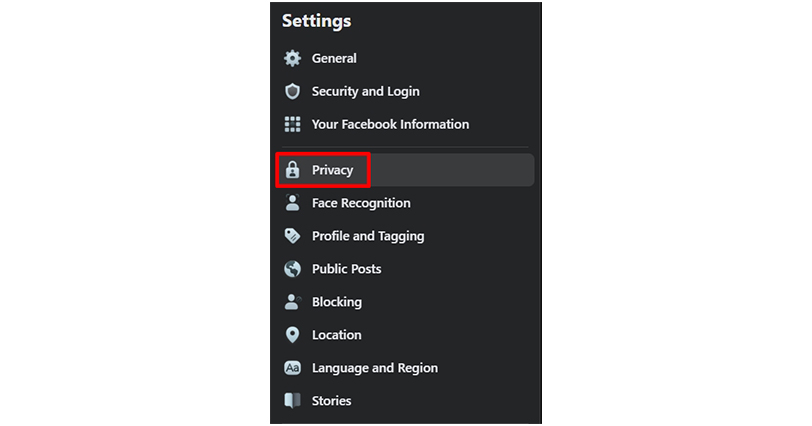This screenshot has height=426, width=812.
Task: Click the Stories book icon
Action: 292,401
